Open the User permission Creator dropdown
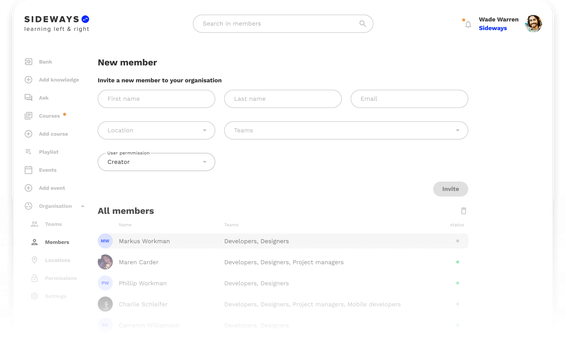Viewport: 565px width, 362px height. click(x=156, y=162)
